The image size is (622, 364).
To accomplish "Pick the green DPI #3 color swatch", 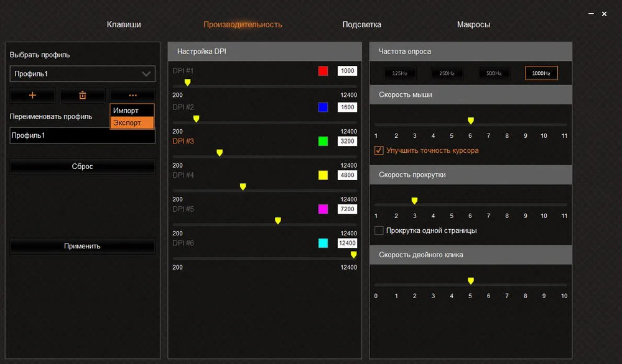I will tap(323, 142).
